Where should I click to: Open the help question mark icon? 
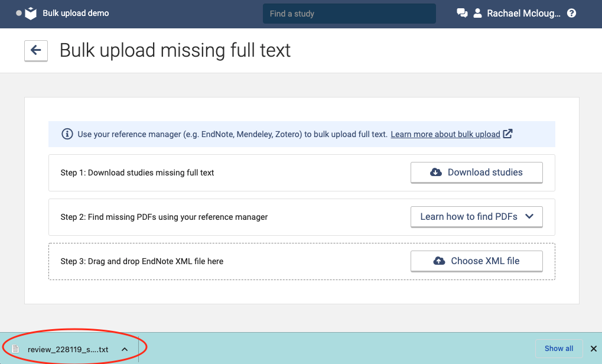571,14
